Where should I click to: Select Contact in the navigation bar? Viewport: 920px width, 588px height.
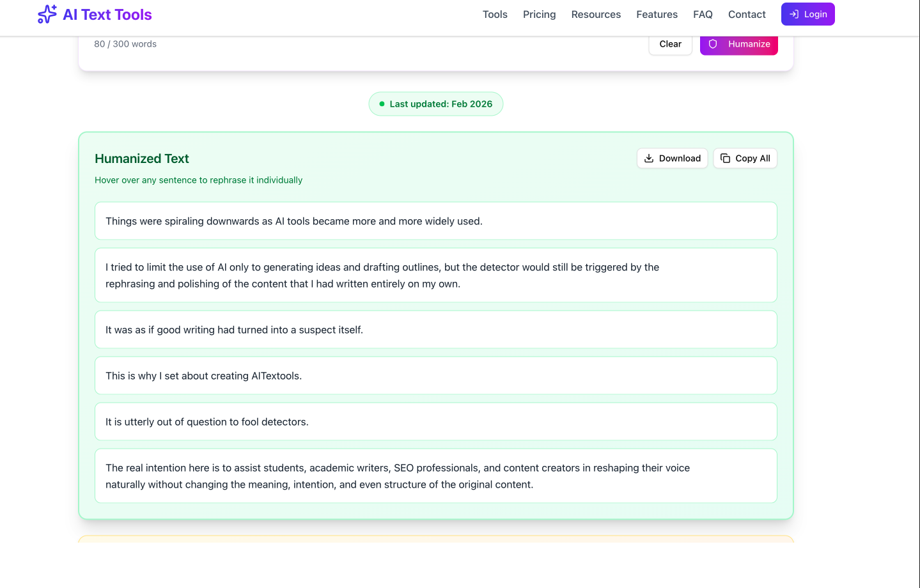point(746,14)
